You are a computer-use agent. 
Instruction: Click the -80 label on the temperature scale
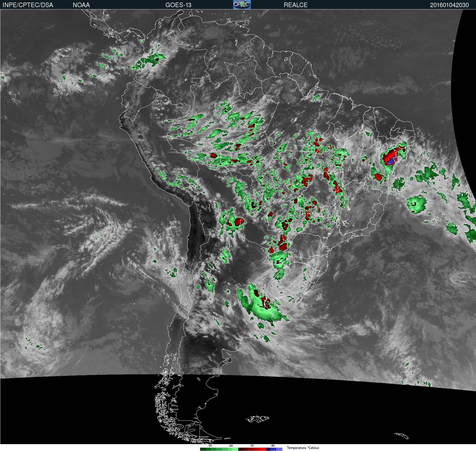click(x=273, y=446)
